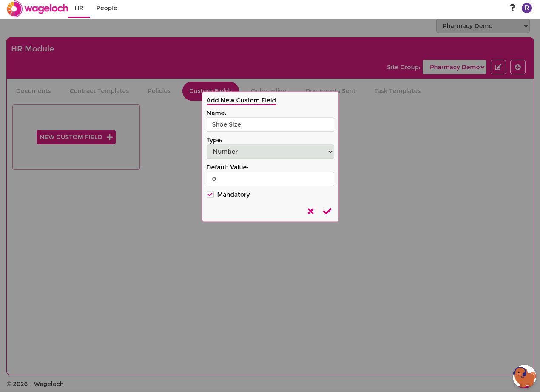
Task: Switch to the Documents Sent tab
Action: click(x=330, y=91)
